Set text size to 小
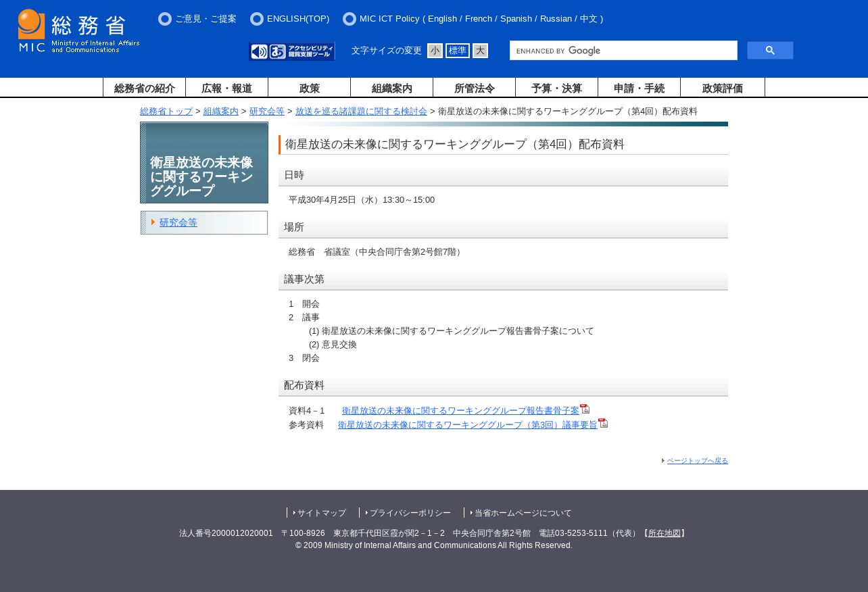Viewport: 868px width, 592px height. coord(435,51)
